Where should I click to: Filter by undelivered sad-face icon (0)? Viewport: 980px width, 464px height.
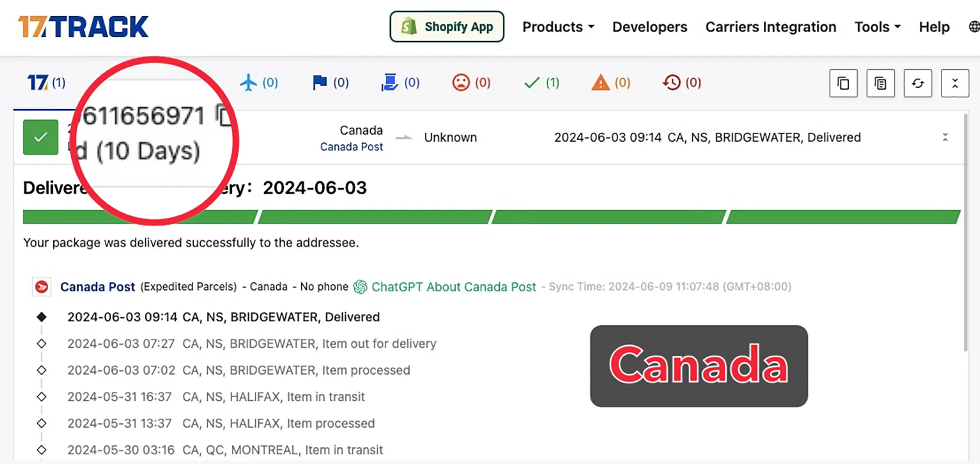point(471,82)
